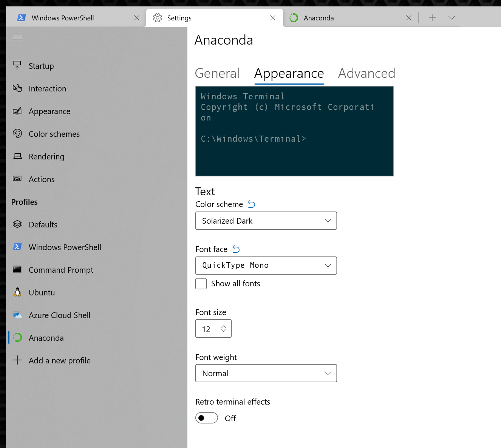
Task: Select the Ubuntu profile penguin icon
Action: [x=17, y=292]
